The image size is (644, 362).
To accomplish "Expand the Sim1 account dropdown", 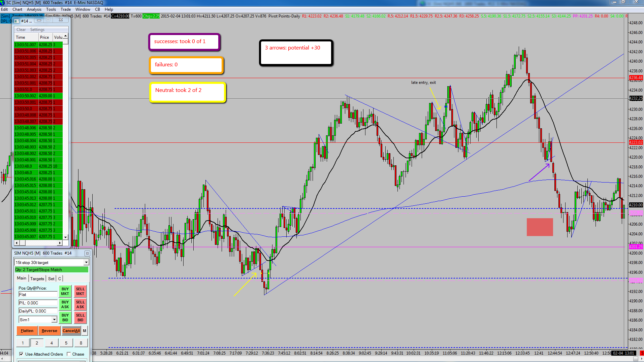I will click(54, 320).
